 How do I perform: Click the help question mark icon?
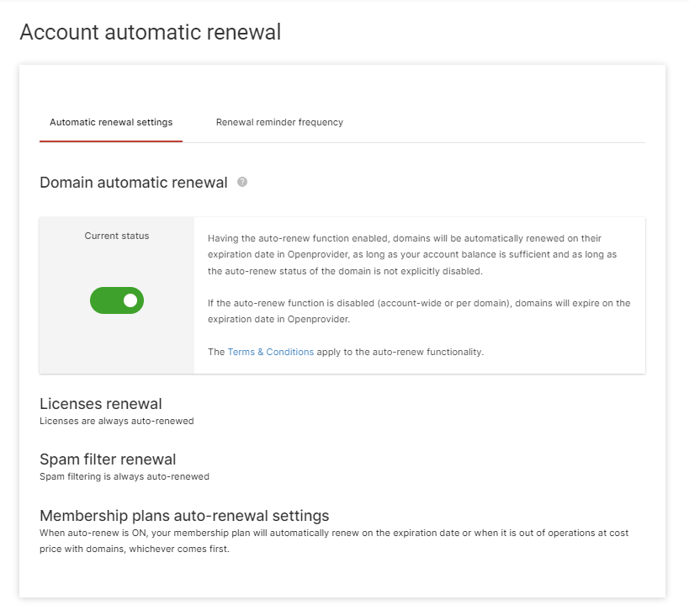pos(242,182)
